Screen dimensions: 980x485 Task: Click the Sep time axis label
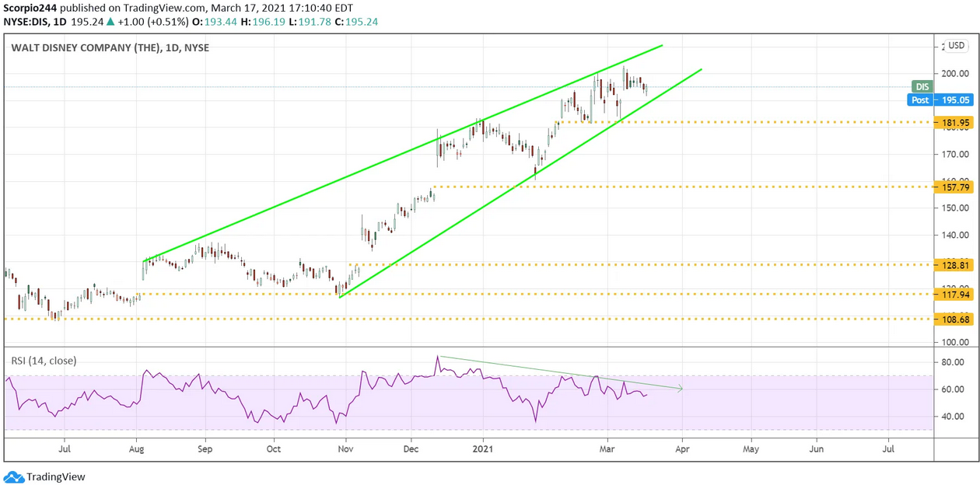click(x=205, y=449)
